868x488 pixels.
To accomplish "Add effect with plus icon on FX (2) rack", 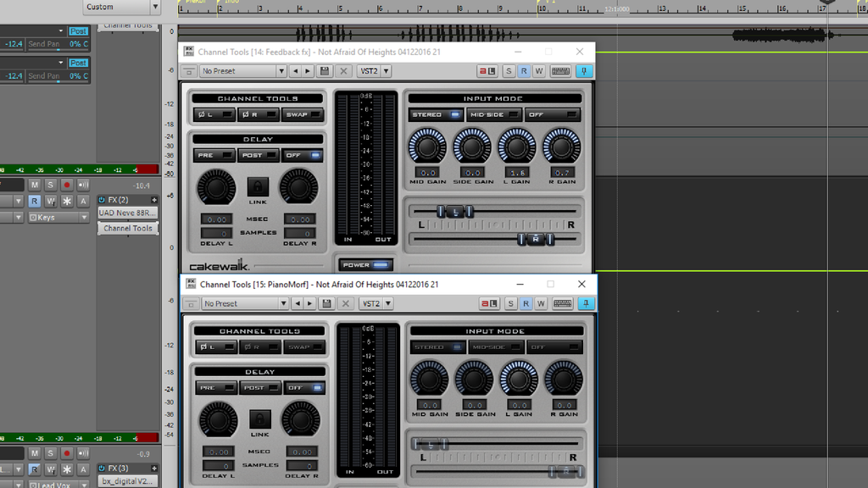I will [x=154, y=200].
